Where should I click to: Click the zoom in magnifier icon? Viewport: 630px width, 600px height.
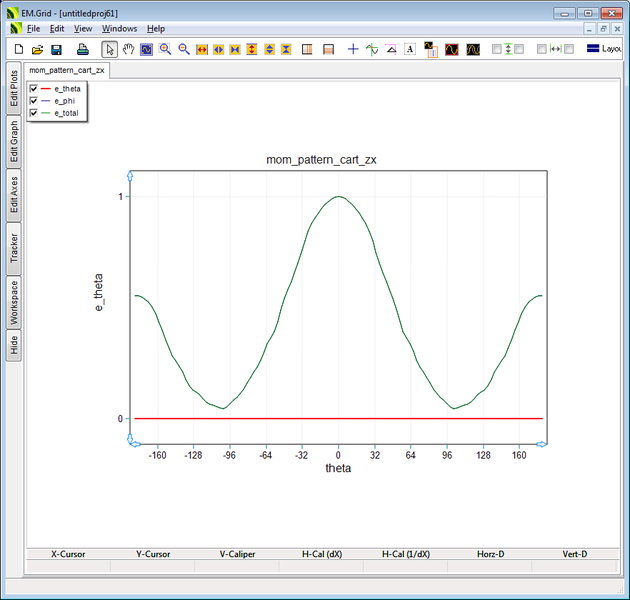(x=165, y=49)
